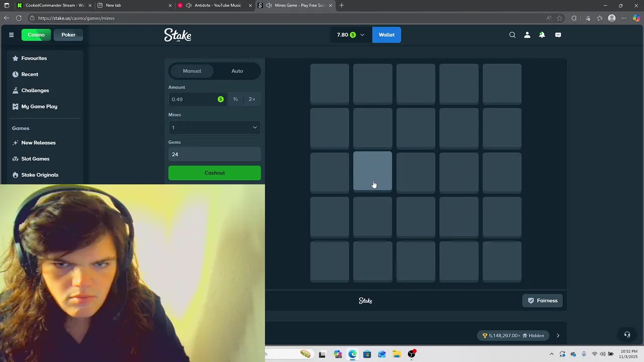Double the bet with 2× button
The height and width of the screenshot is (362, 644).
point(252,99)
